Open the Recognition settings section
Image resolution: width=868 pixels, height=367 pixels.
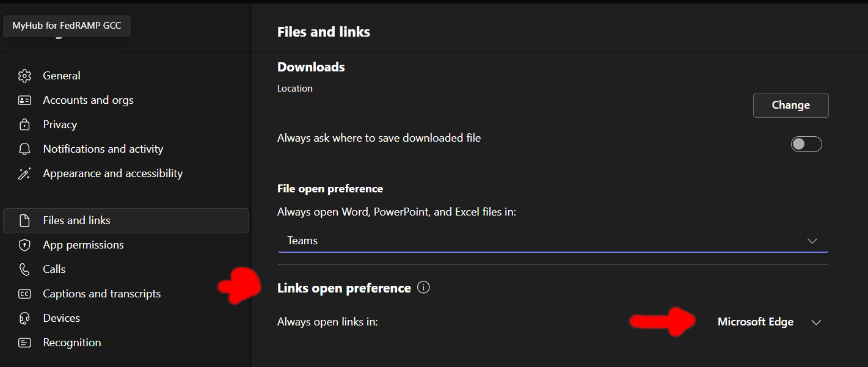click(71, 343)
